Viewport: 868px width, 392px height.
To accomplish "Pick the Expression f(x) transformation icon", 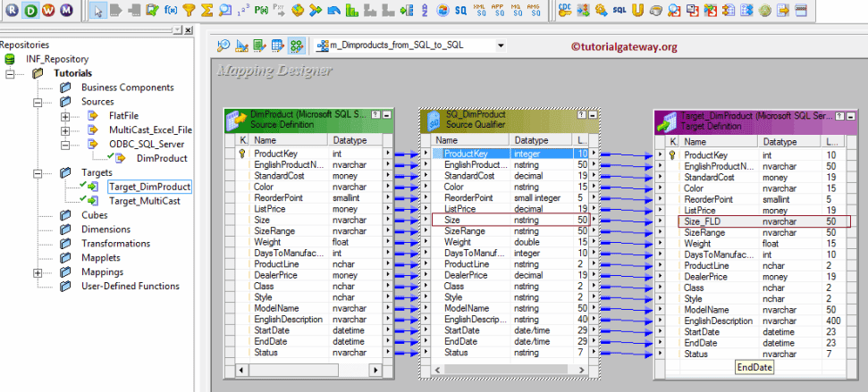I will 171,11.
